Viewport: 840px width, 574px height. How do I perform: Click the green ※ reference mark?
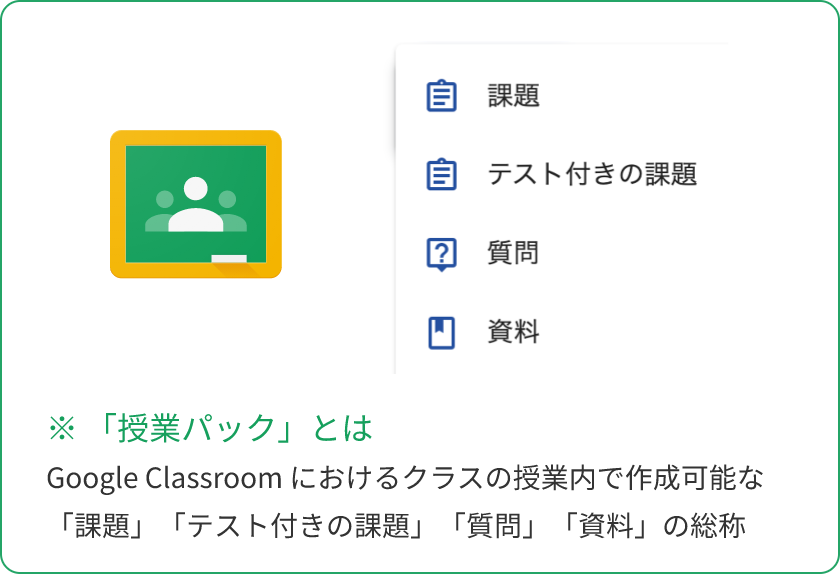click(62, 429)
